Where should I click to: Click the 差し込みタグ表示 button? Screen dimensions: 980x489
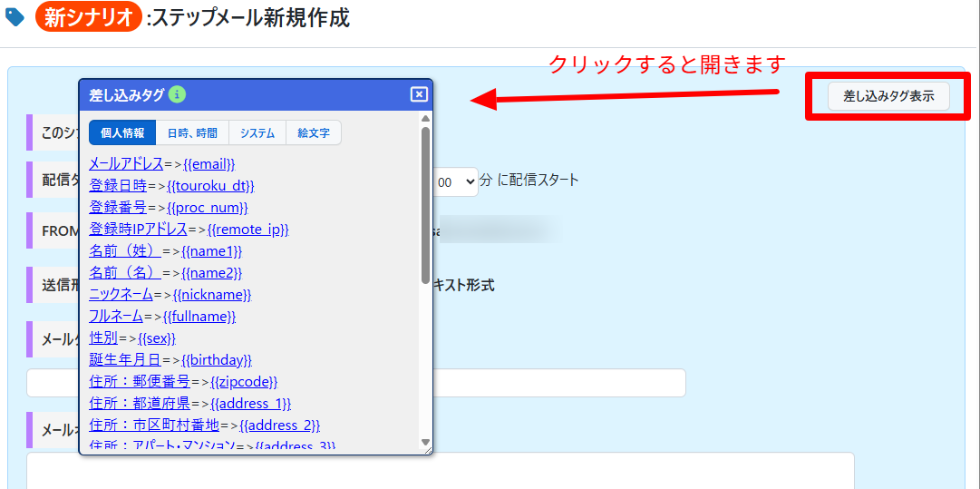coord(888,95)
